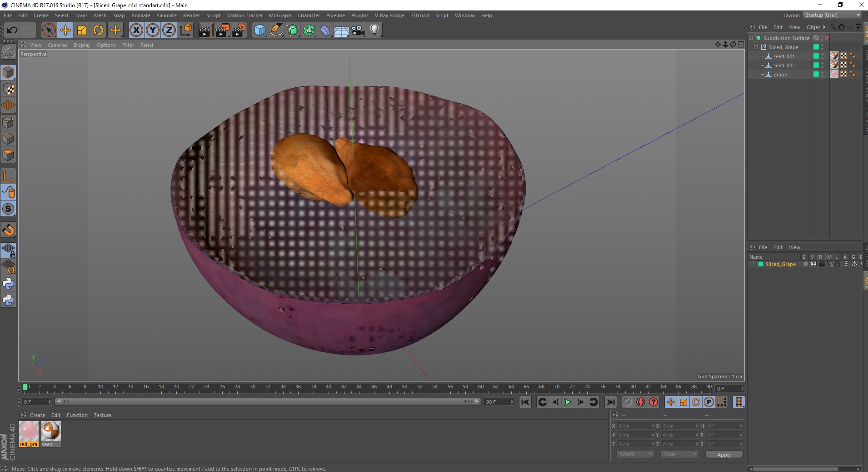Viewport: 868px width, 472px height.
Task: Open the MoGraph menu
Action: tap(280, 15)
